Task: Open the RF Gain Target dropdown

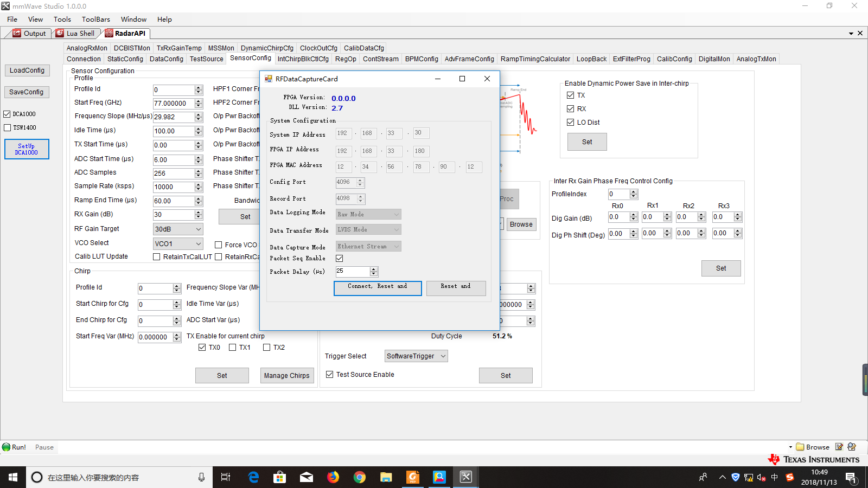Action: point(178,229)
